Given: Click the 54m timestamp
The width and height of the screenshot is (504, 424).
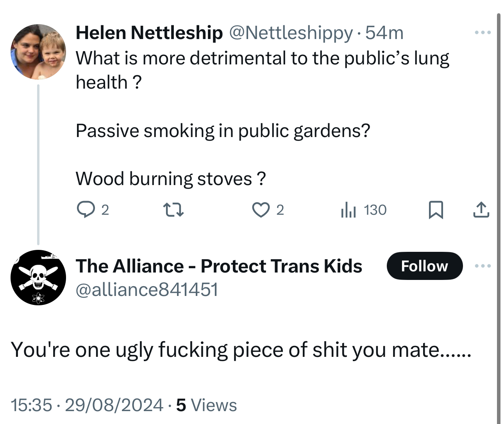Looking at the screenshot, I should [x=384, y=33].
